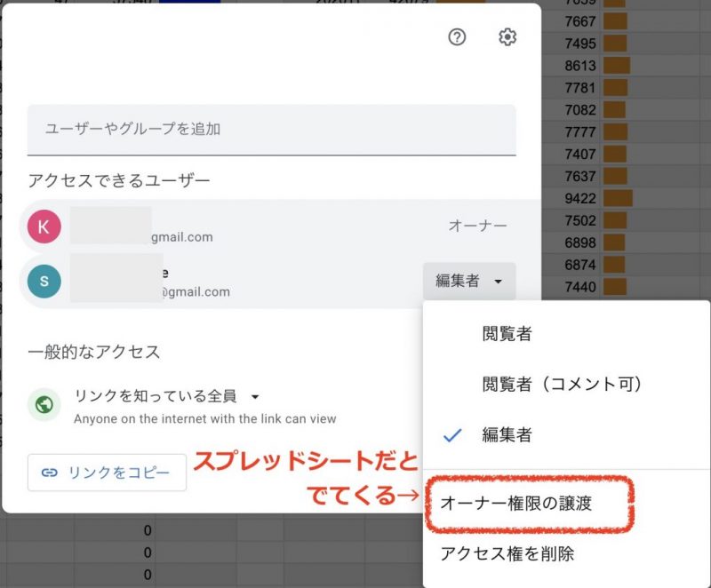Click the オーナー label for user K
The image size is (711, 588).
[x=477, y=226]
